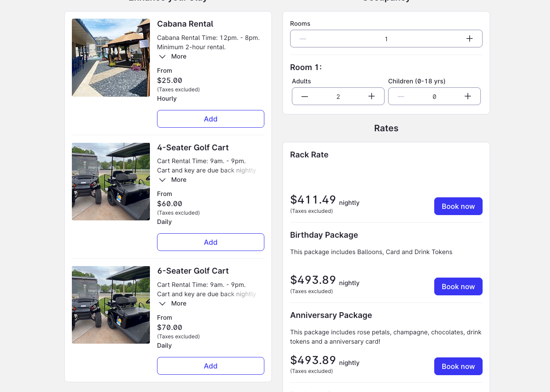Click the minus icon beside the Rooms count

302,39
